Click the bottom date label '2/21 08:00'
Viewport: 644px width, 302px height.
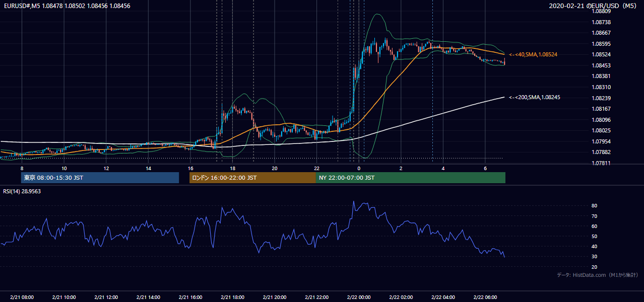pos(22,297)
